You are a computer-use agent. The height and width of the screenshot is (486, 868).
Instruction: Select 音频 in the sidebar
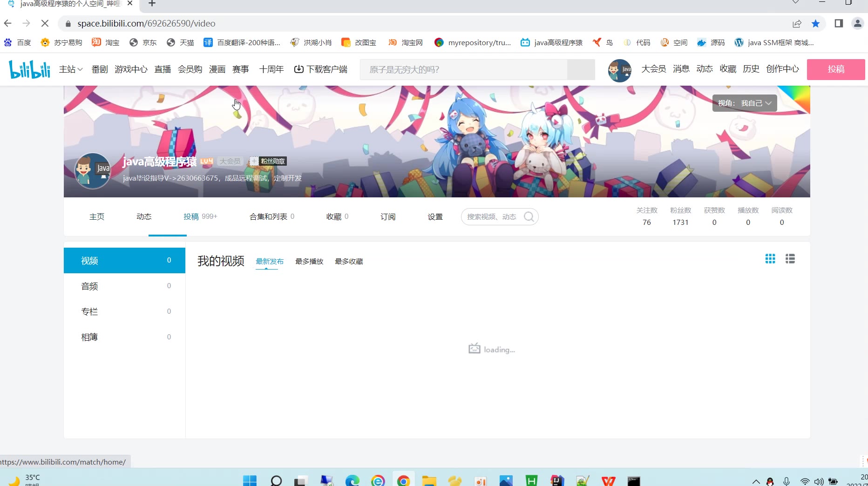[x=124, y=286]
